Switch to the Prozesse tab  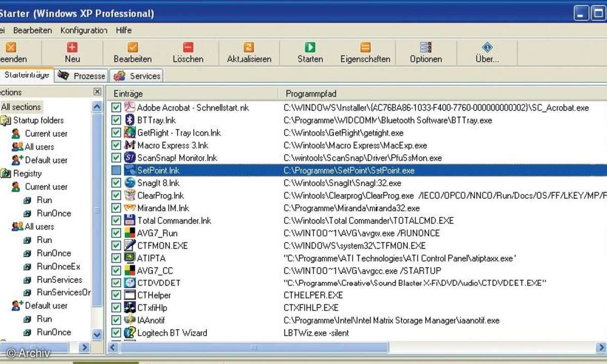click(81, 76)
